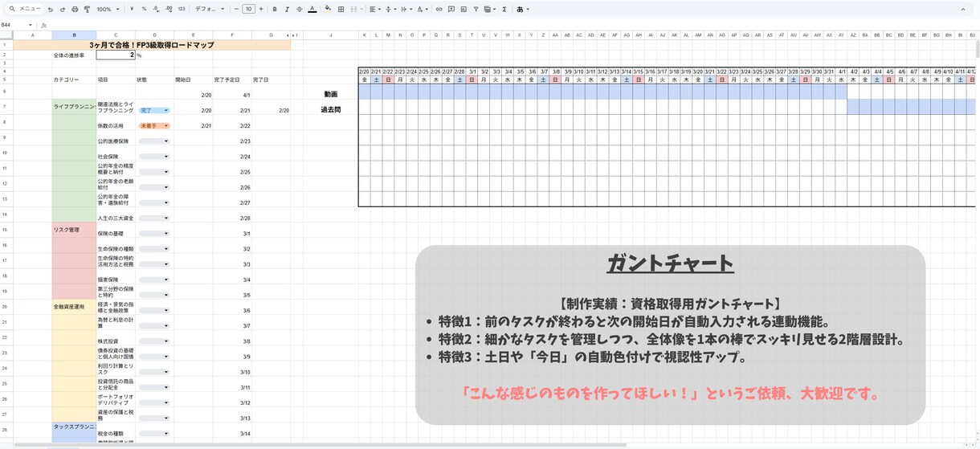Open the text rotation options
The image size is (980, 449).
423,9
